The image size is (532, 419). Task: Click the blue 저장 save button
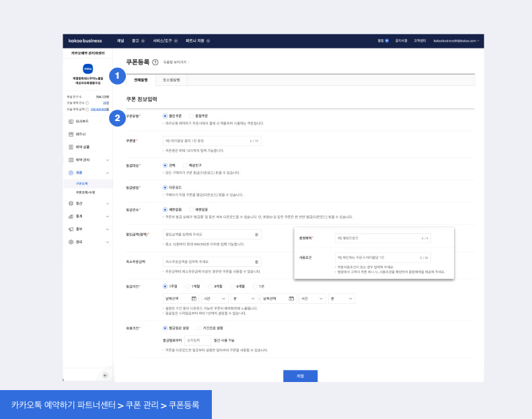pyautogui.click(x=300, y=376)
